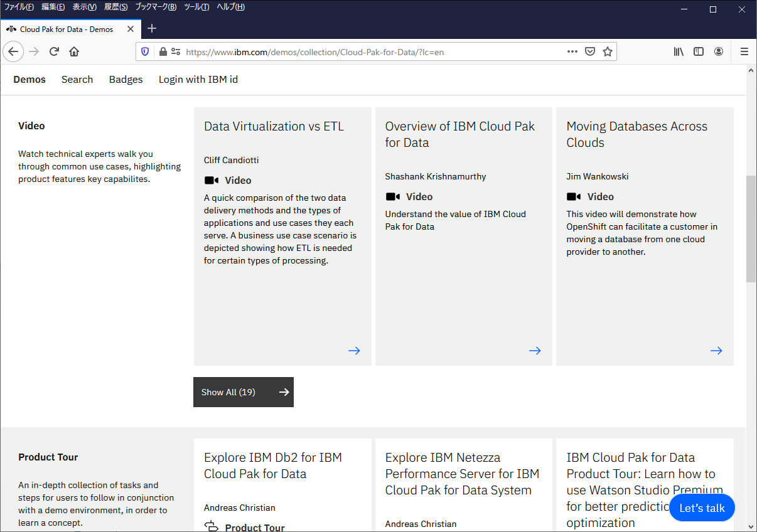Open the Firefox account profile icon

(x=719, y=51)
